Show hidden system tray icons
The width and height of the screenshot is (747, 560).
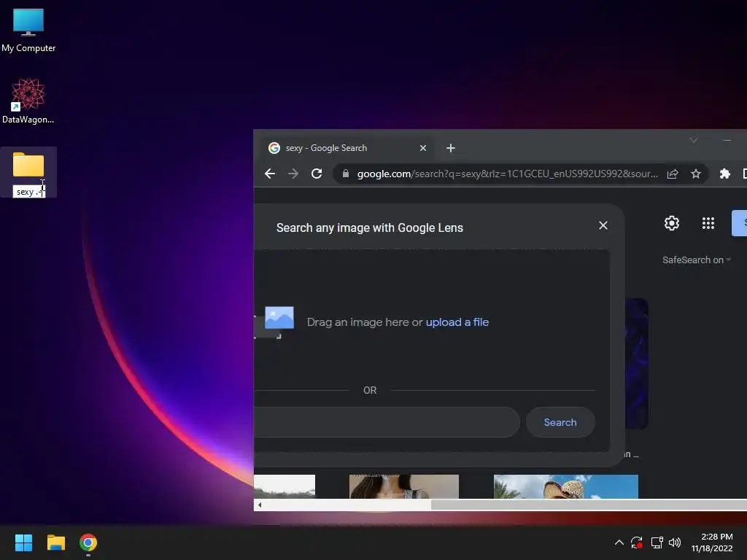(619, 542)
